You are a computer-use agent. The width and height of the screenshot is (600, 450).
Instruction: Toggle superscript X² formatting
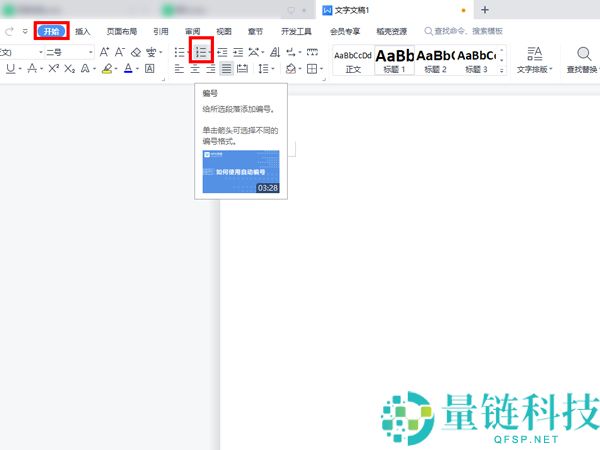point(54,68)
